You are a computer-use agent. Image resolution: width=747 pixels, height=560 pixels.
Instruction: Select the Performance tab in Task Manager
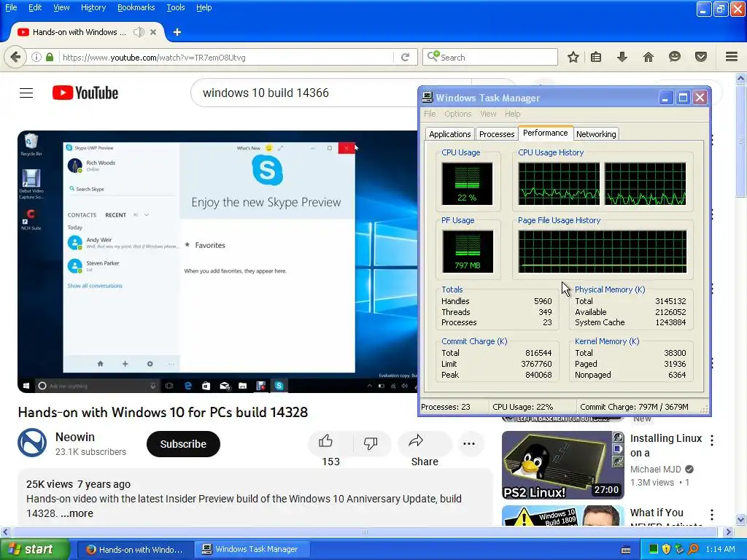(546, 133)
